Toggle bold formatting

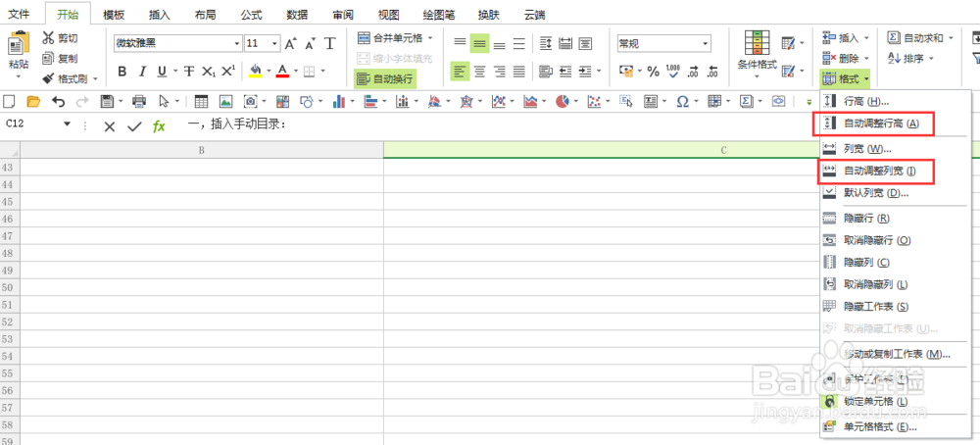[x=122, y=72]
